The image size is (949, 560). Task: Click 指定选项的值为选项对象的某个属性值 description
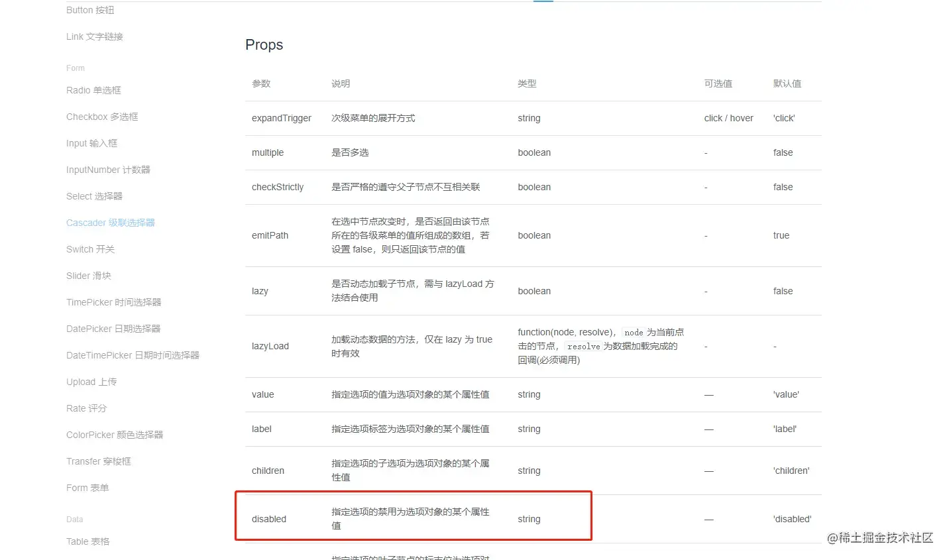[410, 394]
